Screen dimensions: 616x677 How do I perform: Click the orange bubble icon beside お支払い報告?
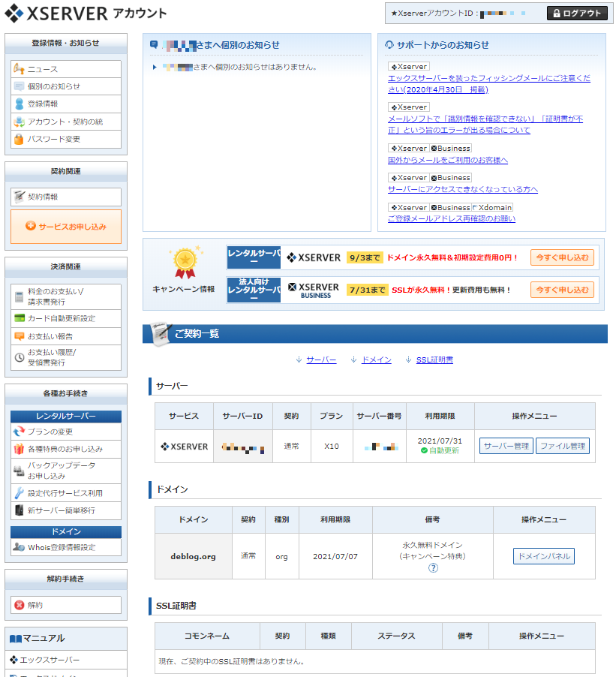tap(20, 336)
